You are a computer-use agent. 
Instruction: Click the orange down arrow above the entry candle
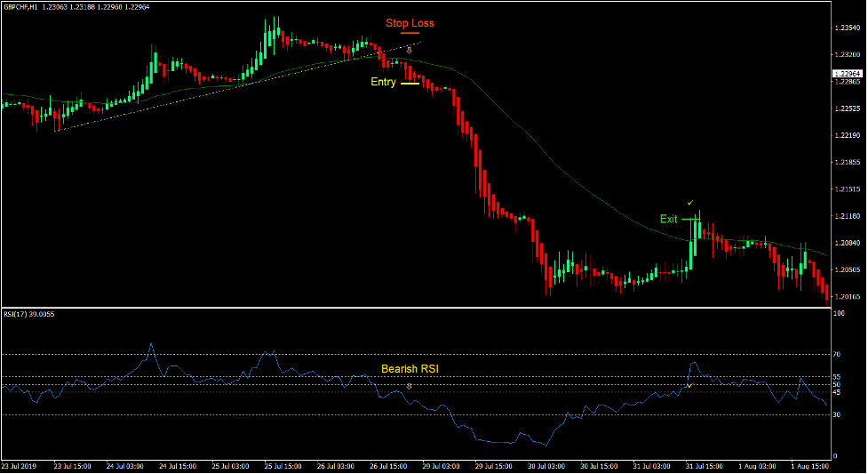(409, 50)
